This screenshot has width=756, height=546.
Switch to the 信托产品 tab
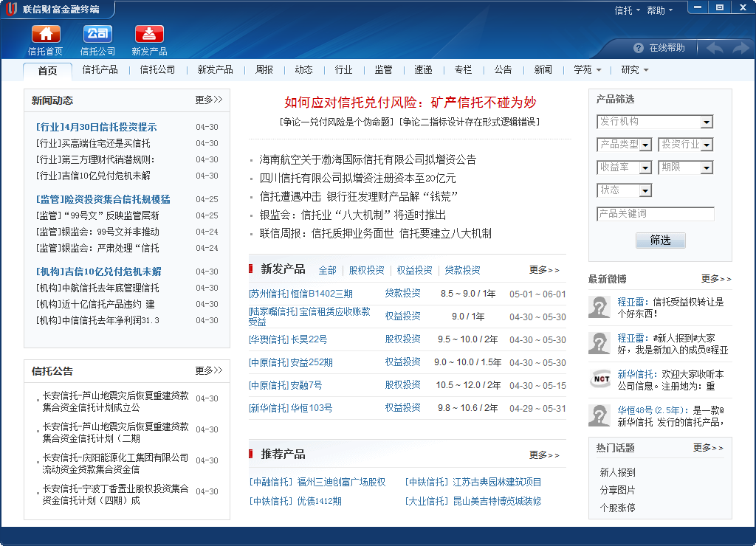click(100, 70)
